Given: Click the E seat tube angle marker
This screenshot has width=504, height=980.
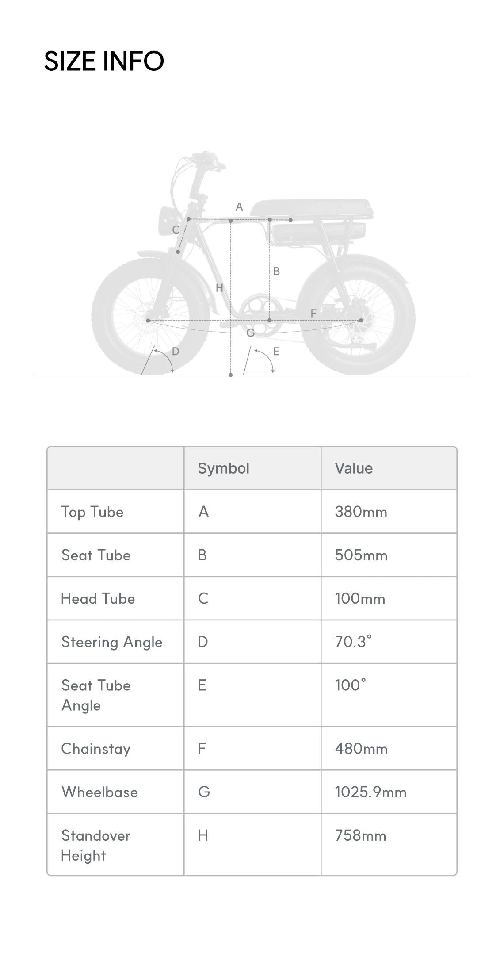Looking at the screenshot, I should 276,352.
